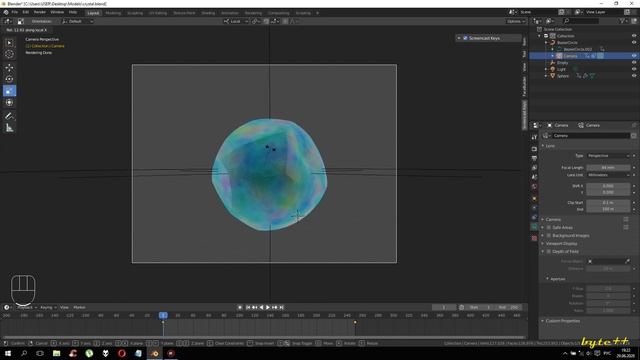Select the Cursor tool
Image resolution: width=640 pixels, height=360 pixels.
(9, 54)
